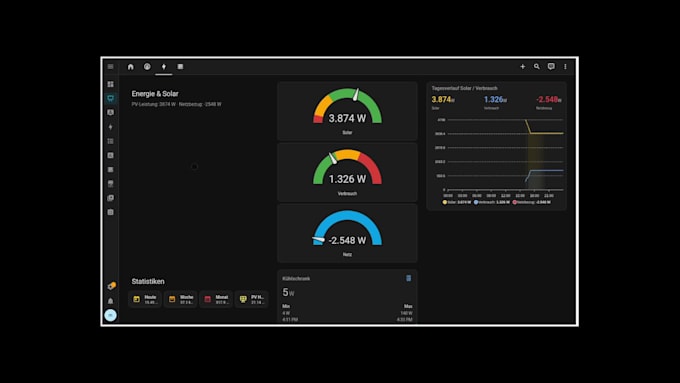Viewport: 680px width, 383px height.
Task: Click blue 1.326 W value in chart header
Action: pyautogui.click(x=495, y=100)
